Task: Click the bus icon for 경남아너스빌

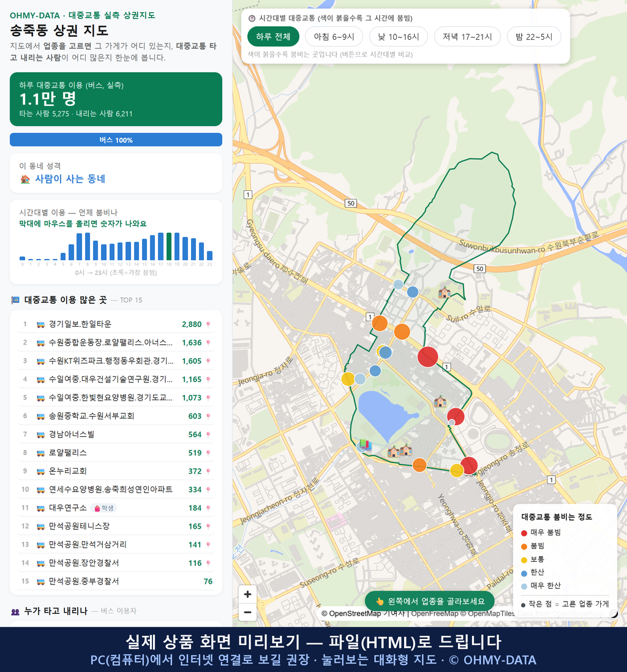Action: click(41, 435)
